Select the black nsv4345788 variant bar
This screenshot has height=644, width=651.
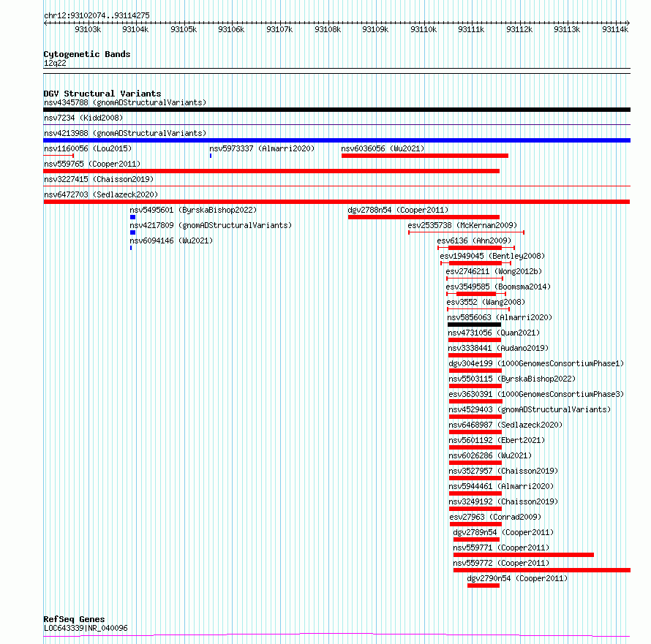[x=336, y=110]
